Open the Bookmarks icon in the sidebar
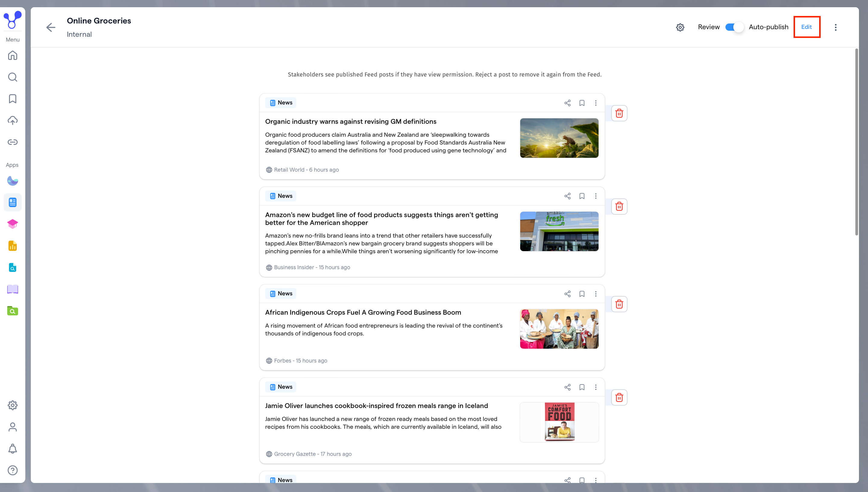The image size is (868, 492). pos(13,99)
